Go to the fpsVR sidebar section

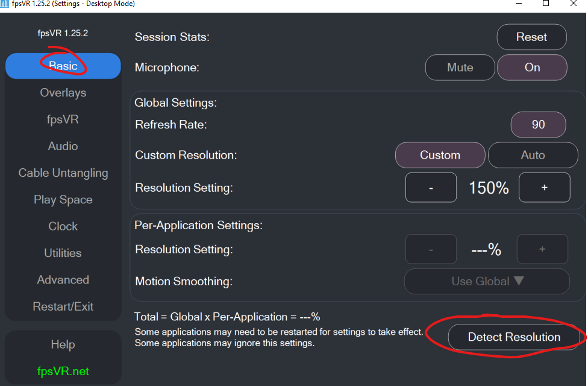pos(63,119)
